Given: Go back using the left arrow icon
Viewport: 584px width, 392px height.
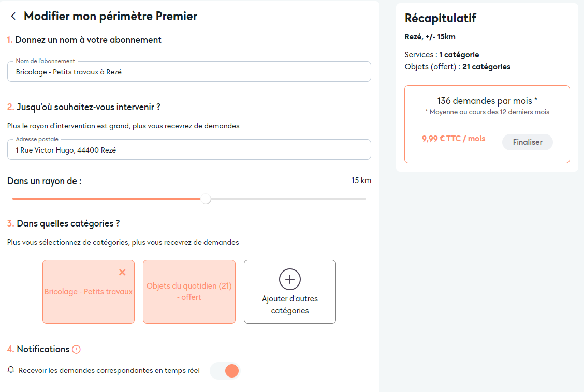Looking at the screenshot, I should [13, 16].
